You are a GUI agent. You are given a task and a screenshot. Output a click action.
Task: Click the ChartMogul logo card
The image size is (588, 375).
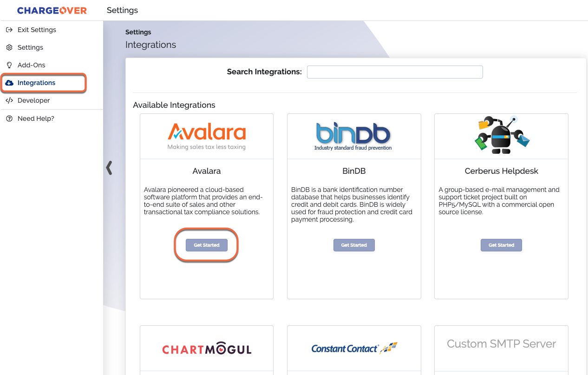207,349
